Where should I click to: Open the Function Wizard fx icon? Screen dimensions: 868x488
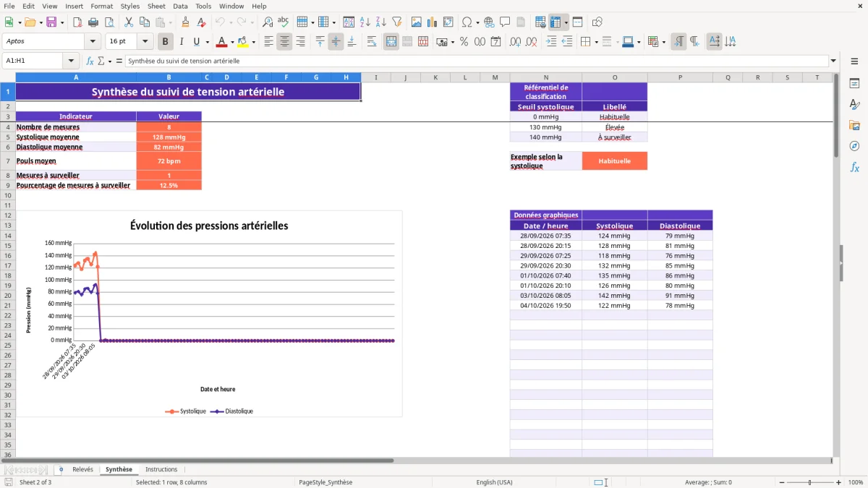[x=90, y=61]
